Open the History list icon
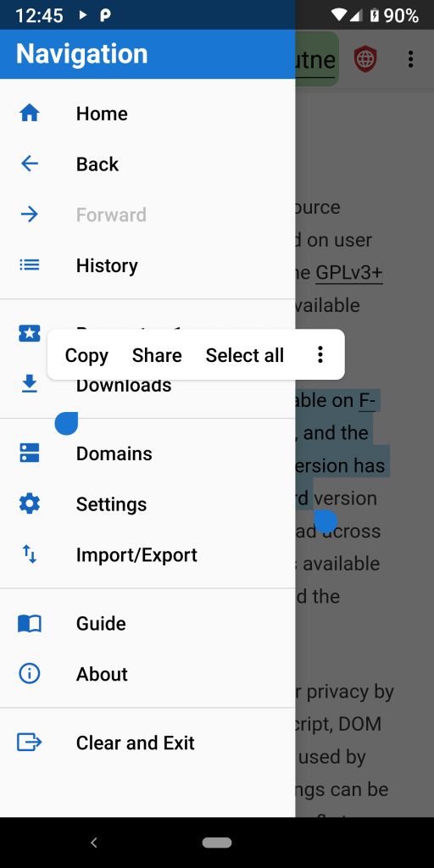The height and width of the screenshot is (868, 434). pos(30,265)
